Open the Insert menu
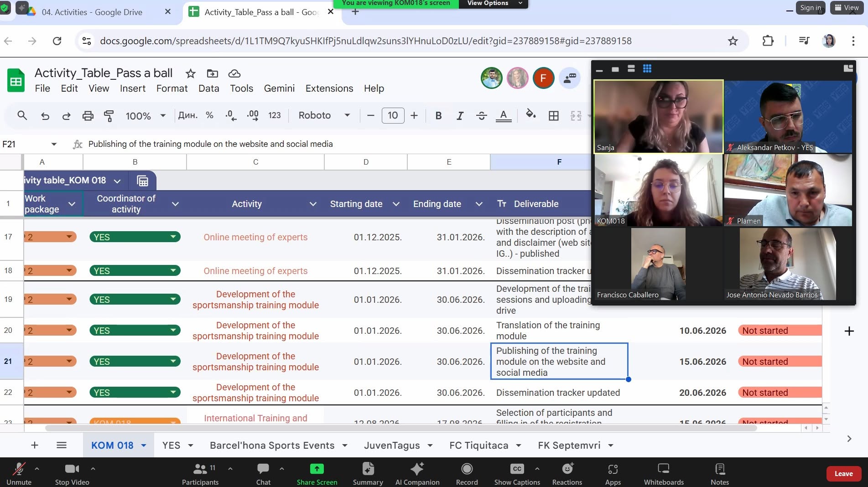This screenshot has height=487, width=868. coord(133,88)
